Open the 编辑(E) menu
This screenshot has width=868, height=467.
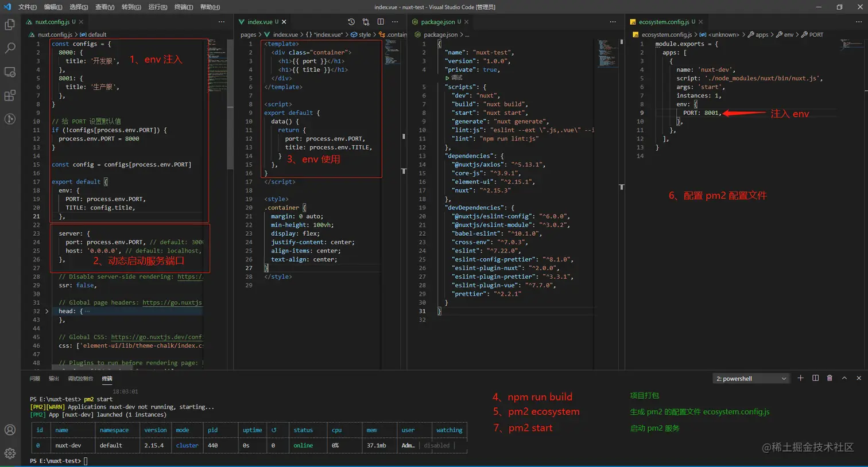[53, 7]
